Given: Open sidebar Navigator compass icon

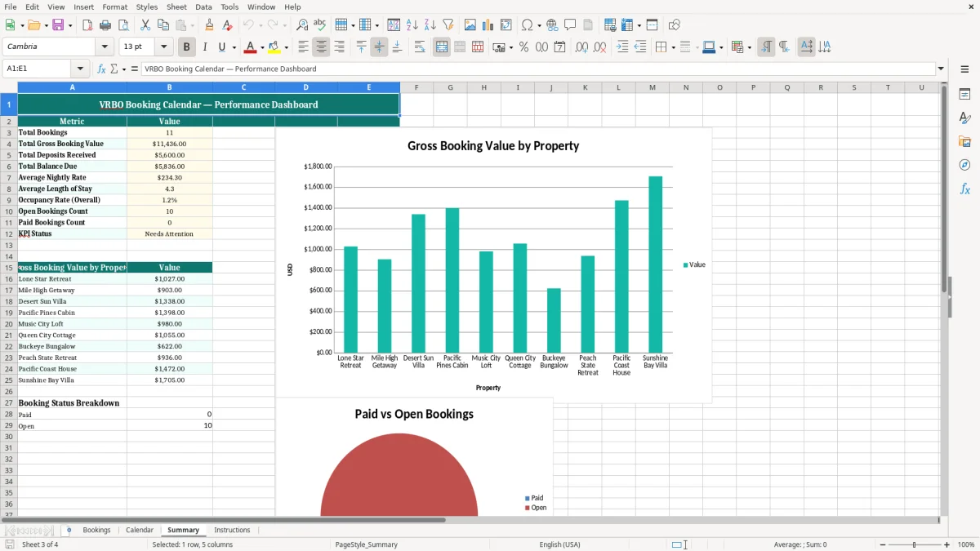Looking at the screenshot, I should coord(964,165).
